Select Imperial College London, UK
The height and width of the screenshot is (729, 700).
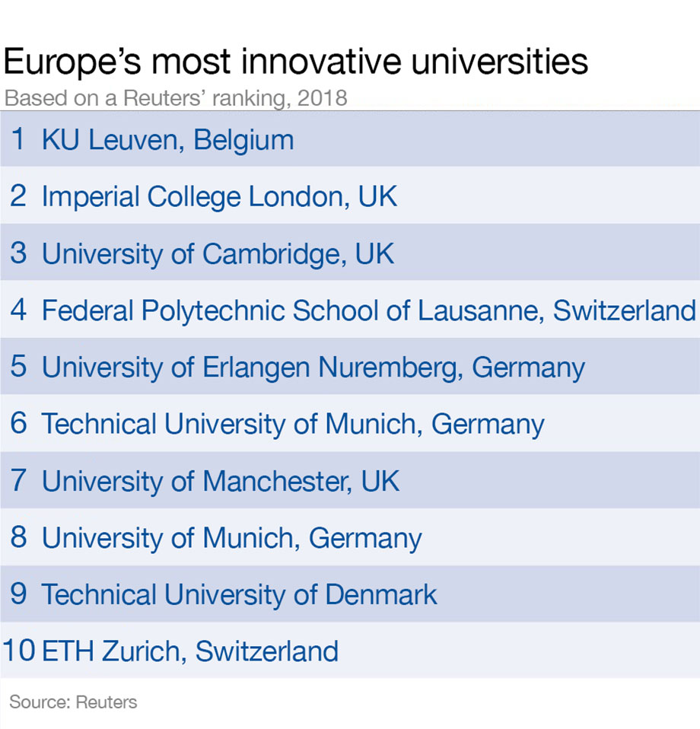tap(219, 197)
